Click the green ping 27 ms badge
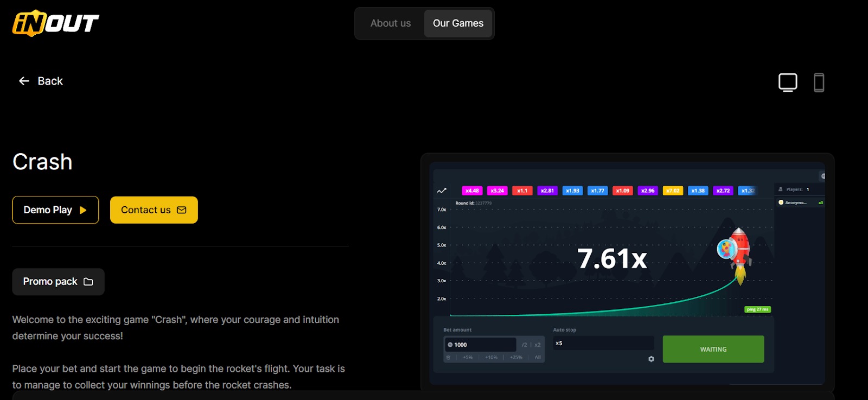Screen dimensions: 868x400 [758, 309]
